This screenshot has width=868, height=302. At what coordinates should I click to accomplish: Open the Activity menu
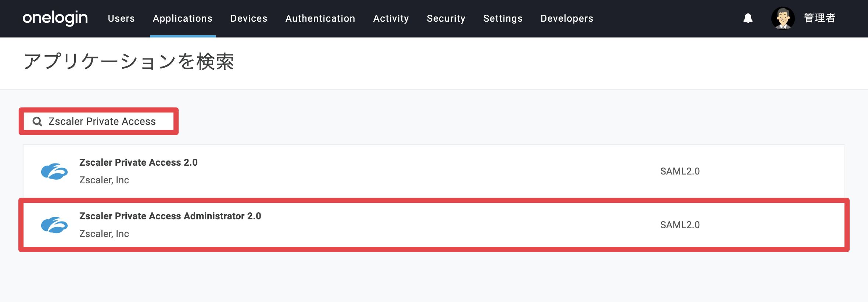tap(391, 18)
